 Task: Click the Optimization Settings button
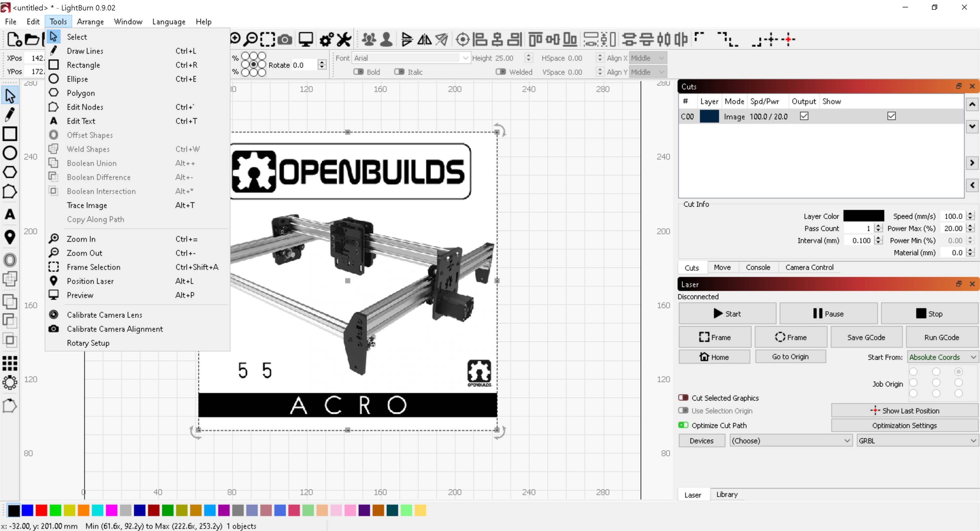tap(904, 425)
